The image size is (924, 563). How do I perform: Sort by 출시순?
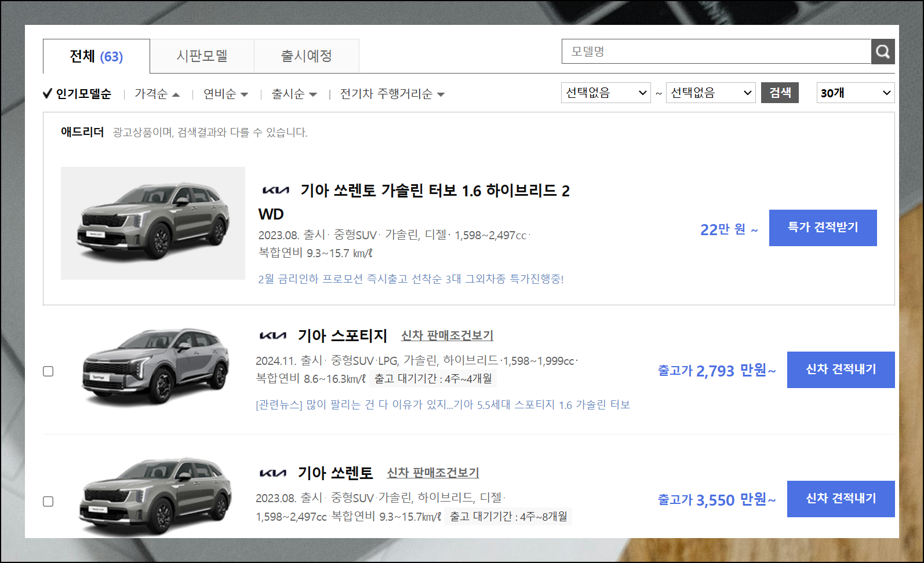click(x=294, y=94)
